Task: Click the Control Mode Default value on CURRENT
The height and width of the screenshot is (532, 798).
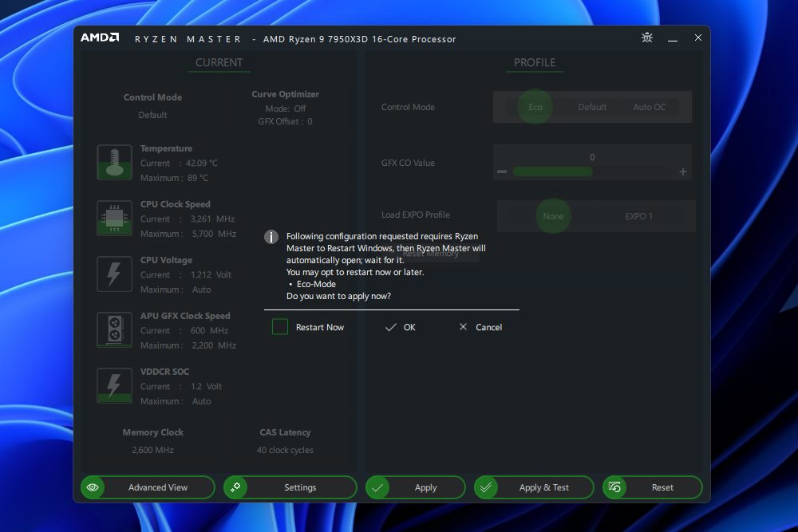Action: tap(152, 115)
